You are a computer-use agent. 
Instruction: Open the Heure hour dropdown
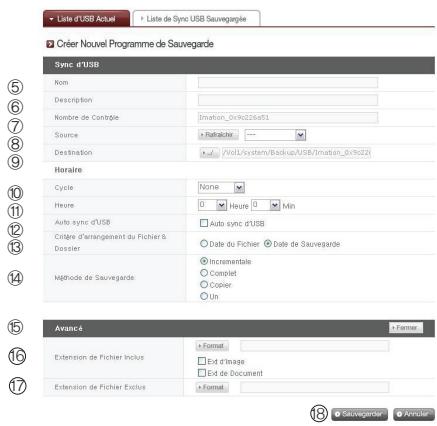[212, 205]
